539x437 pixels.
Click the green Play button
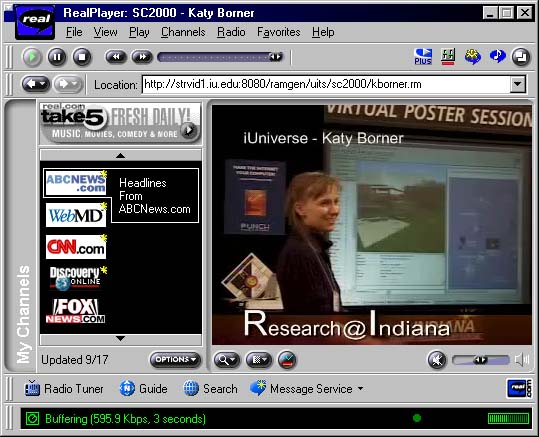[x=32, y=57]
